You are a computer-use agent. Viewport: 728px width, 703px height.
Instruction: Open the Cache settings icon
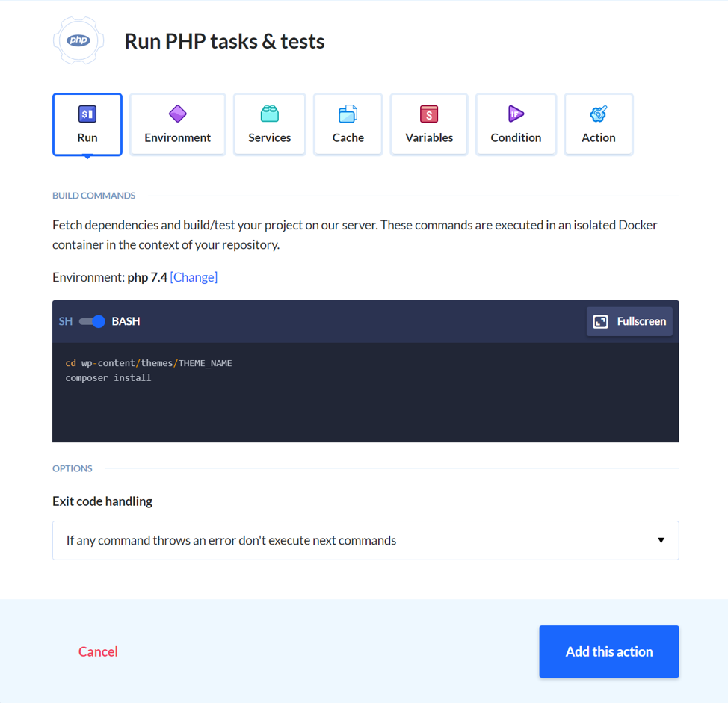tap(348, 113)
